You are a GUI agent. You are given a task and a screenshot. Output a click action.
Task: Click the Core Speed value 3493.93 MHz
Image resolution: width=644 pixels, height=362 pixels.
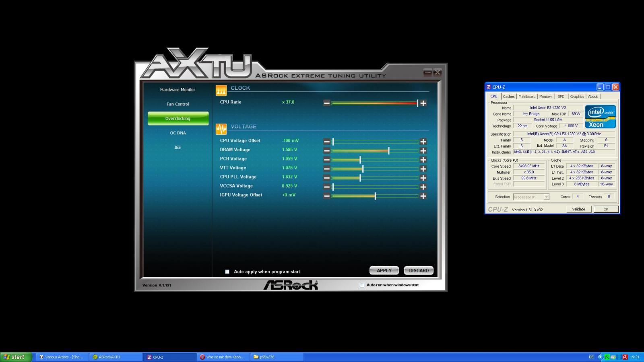click(x=529, y=166)
